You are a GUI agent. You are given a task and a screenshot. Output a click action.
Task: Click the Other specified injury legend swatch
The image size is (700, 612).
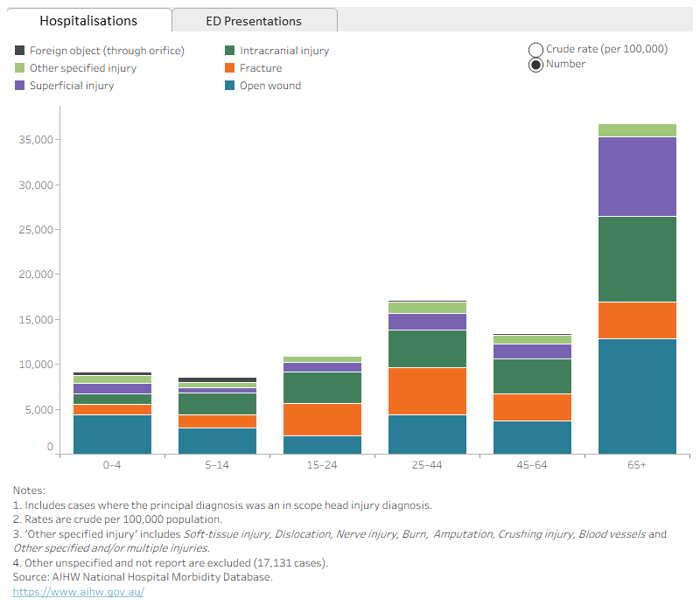tap(19, 68)
